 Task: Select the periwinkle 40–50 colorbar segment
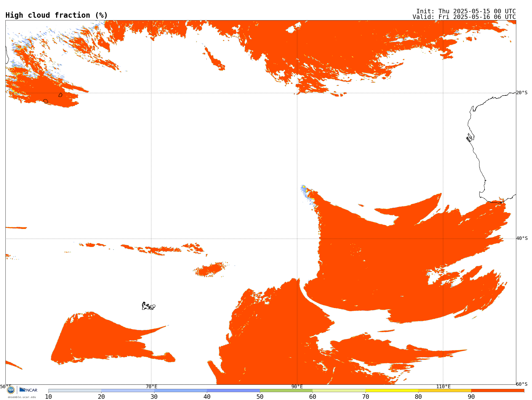point(233,391)
